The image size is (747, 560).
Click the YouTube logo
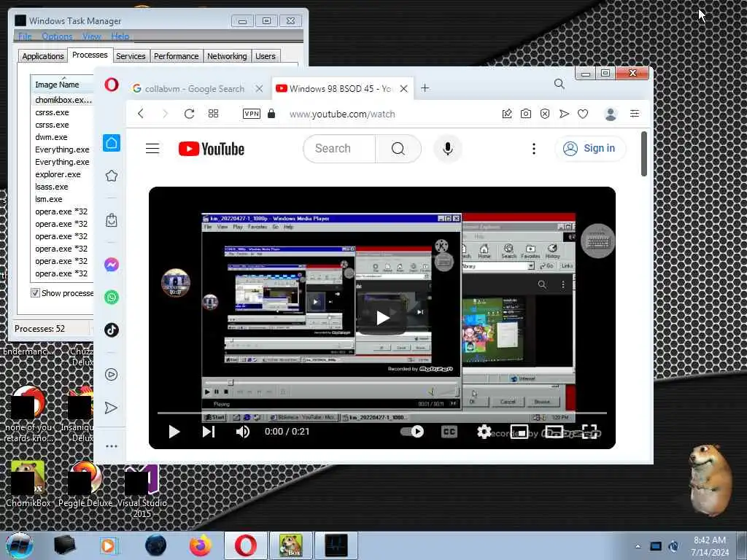[212, 149]
